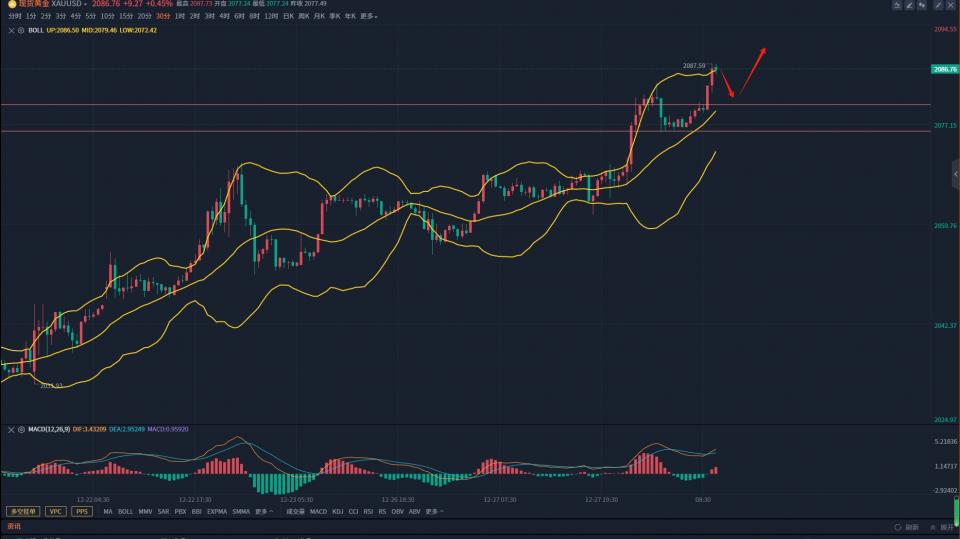Close the MACD indicator panel with X
Viewport: 960px width, 539px height.
pos(11,430)
